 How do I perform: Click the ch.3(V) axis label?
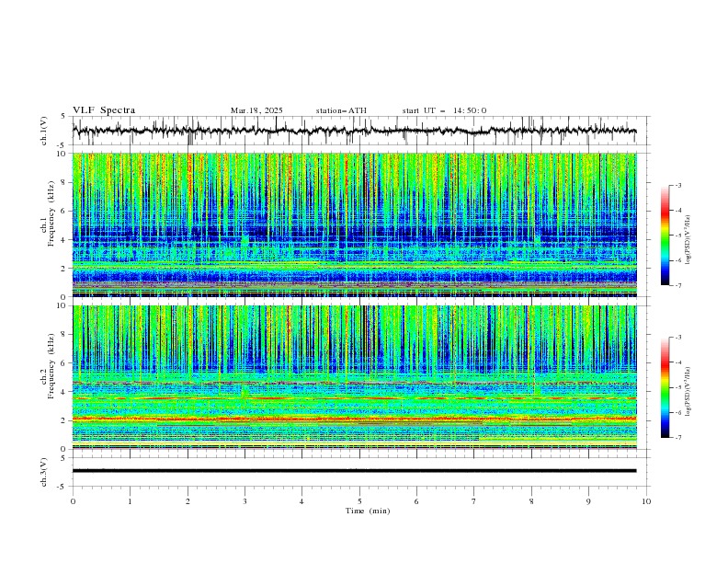pos(44,472)
